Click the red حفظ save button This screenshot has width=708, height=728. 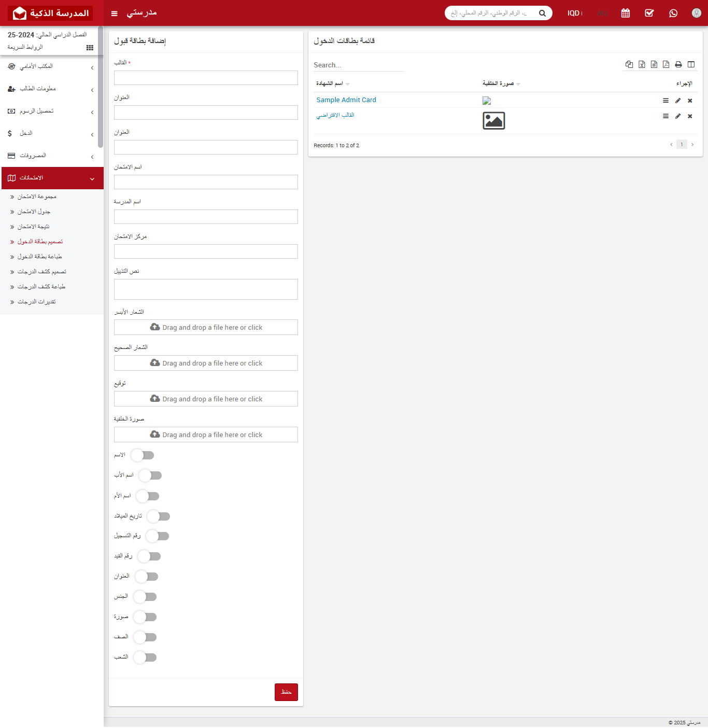coord(286,692)
